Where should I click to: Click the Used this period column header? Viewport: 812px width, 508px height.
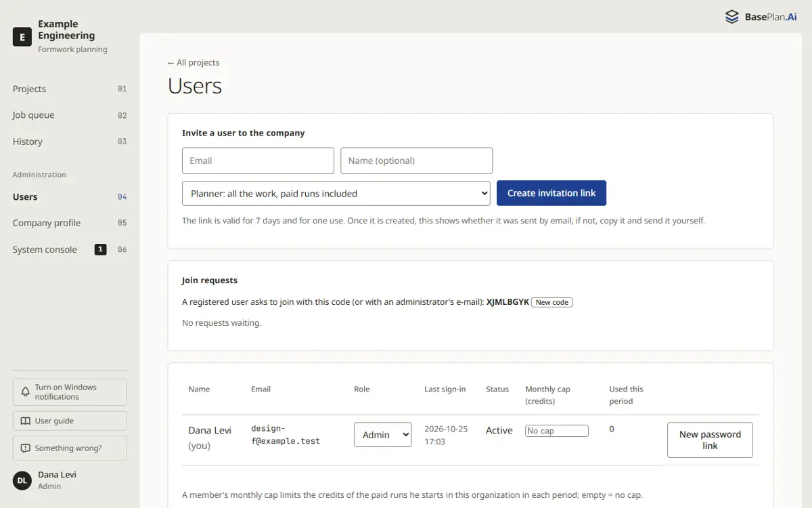click(x=627, y=395)
